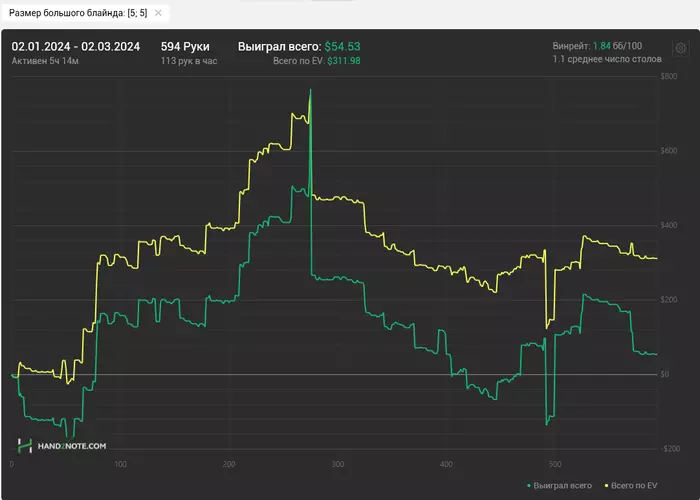
Task: Open chart settings gear icon
Action: pyautogui.click(x=681, y=48)
